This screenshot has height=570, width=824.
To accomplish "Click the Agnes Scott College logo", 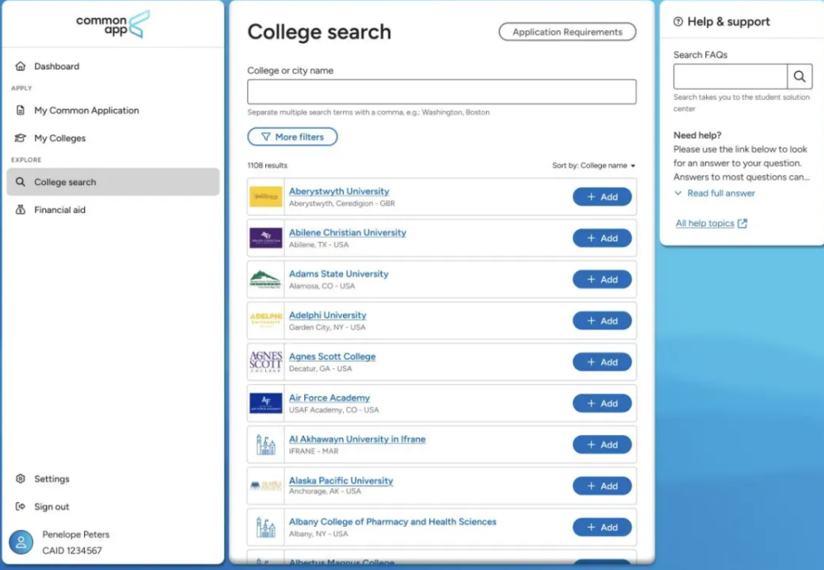I will (x=266, y=362).
